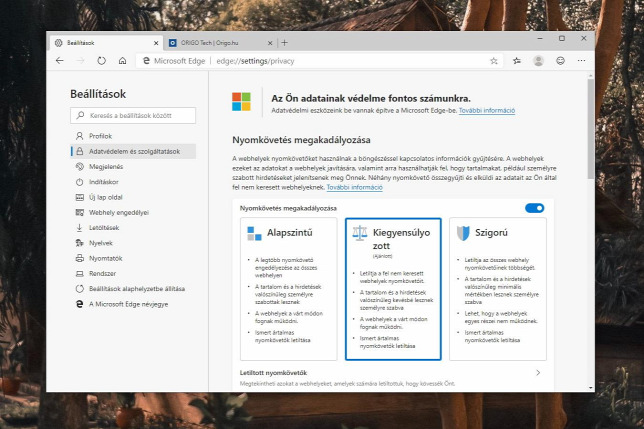Viewport: 644px width, 429px height.
Task: Minimize the Edge window
Action: (540, 38)
